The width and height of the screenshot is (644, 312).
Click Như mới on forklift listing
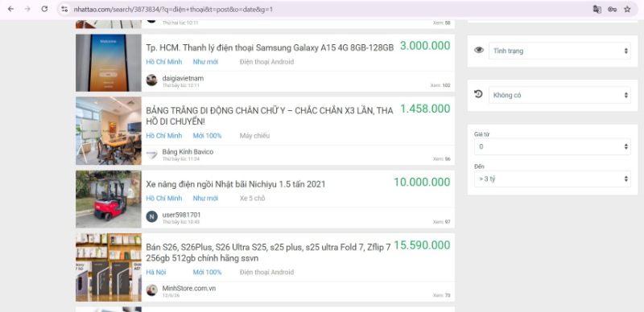[205, 199]
